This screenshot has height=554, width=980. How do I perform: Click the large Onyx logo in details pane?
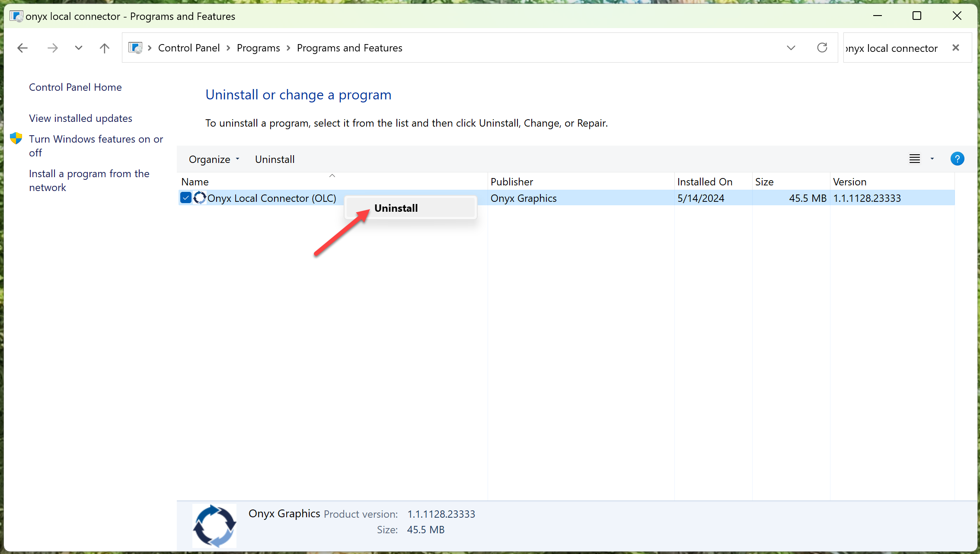214,526
